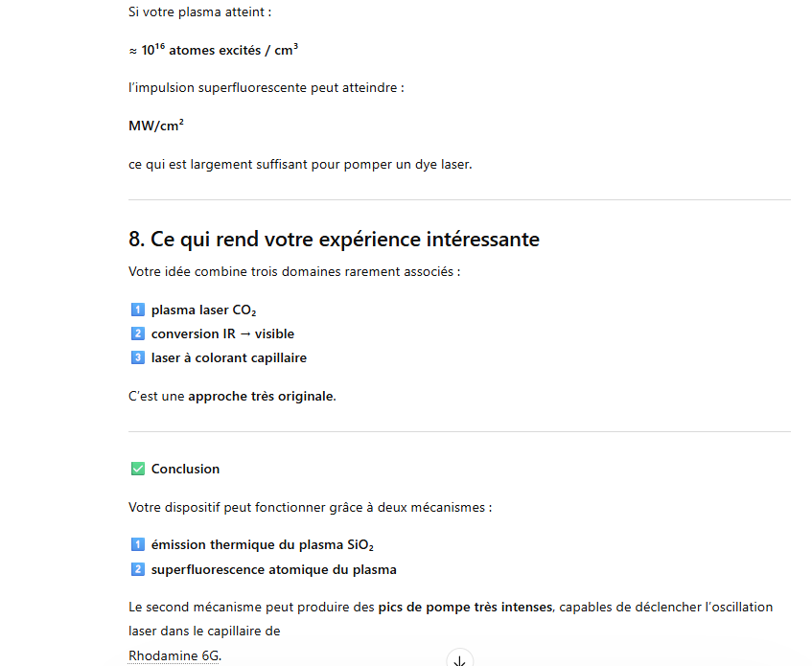812x666 pixels.
Task: Click number 1 icon beside plasma laser CO₂
Action: pyautogui.click(x=136, y=310)
